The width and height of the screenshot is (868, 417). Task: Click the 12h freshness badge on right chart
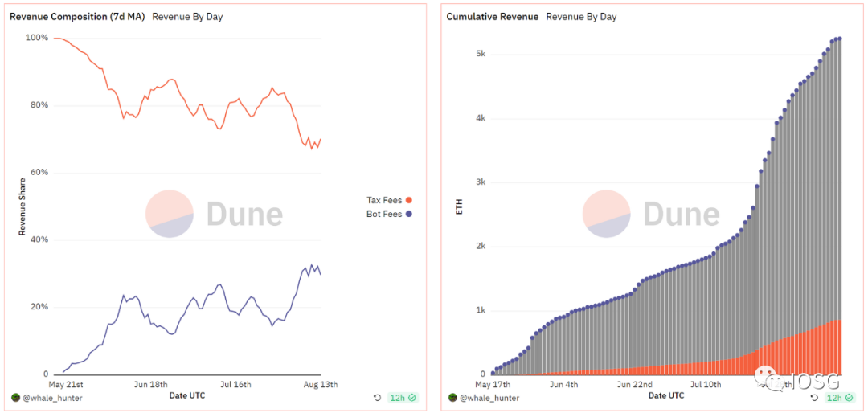[840, 397]
